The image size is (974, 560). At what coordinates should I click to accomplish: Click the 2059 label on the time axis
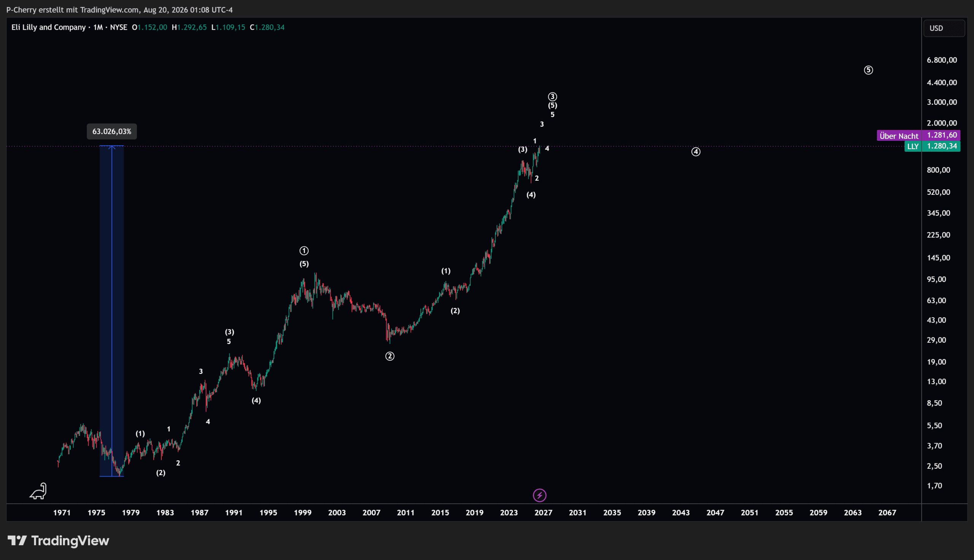(x=818, y=513)
